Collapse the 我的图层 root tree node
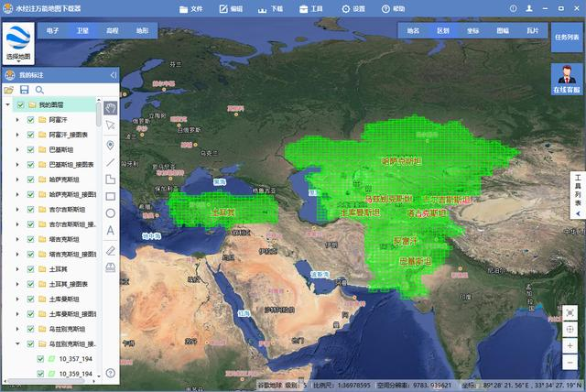 click(7, 105)
